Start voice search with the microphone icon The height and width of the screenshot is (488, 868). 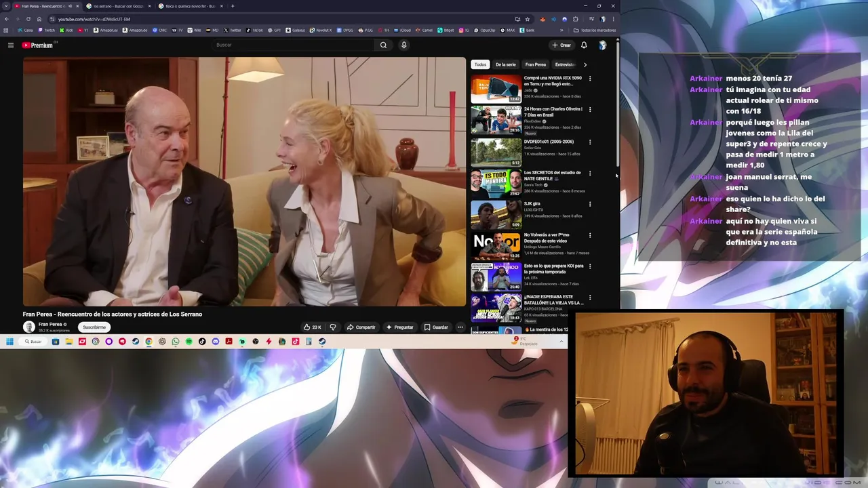[x=403, y=45]
